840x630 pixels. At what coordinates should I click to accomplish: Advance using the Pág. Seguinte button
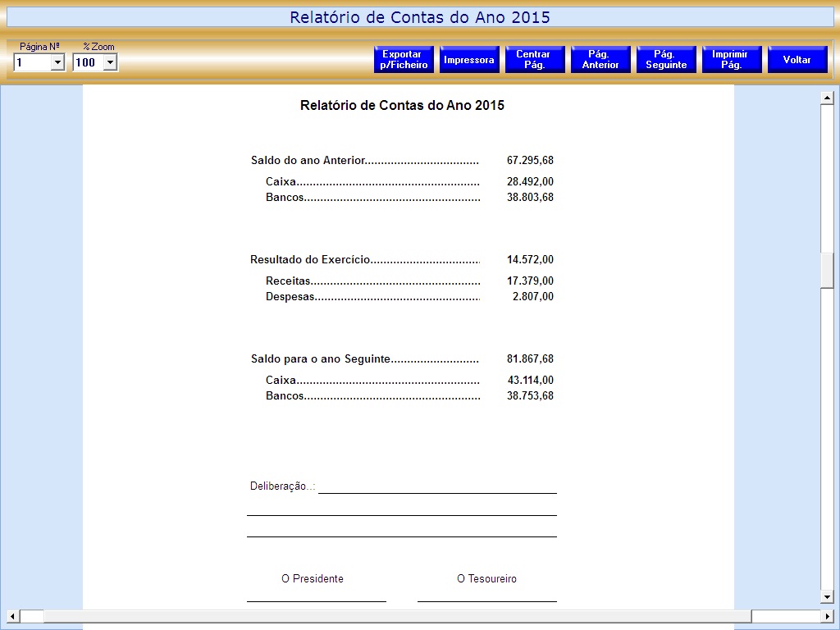click(x=666, y=60)
